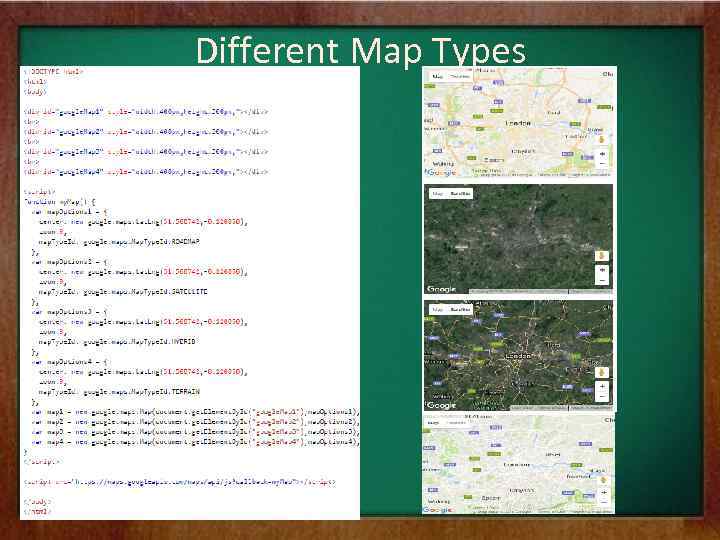The image size is (720, 540).
Task: Click the googleMap1 div line in the code
Action: pos(146,112)
